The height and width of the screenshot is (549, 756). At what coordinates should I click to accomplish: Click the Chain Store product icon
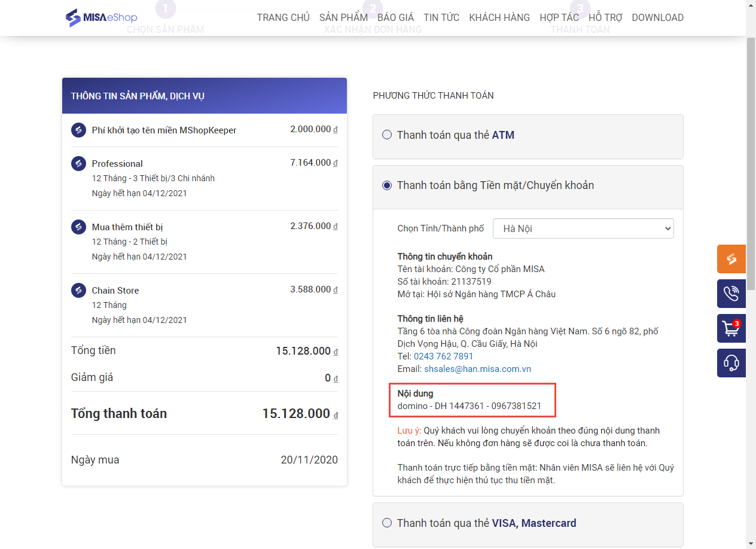pyautogui.click(x=78, y=291)
